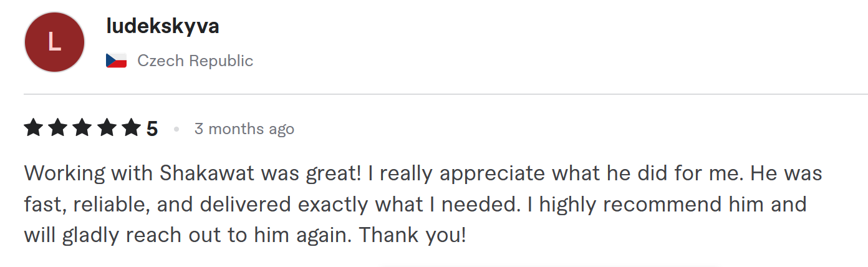Click the horizontal divider under the profile
The image size is (868, 267).
pos(446,94)
